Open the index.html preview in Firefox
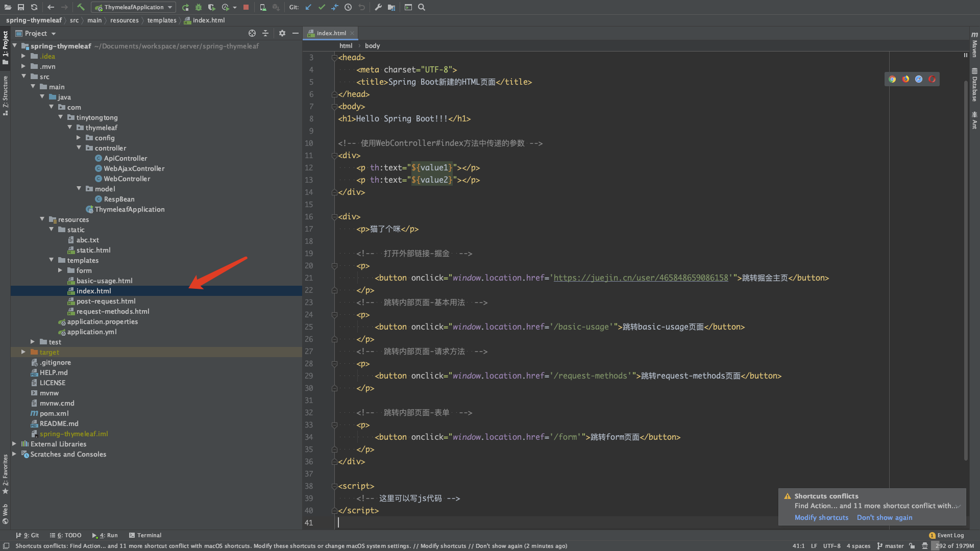 (906, 79)
